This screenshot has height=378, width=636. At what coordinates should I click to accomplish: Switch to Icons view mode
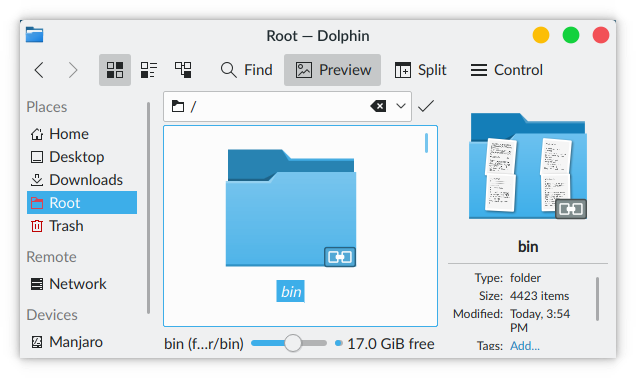click(x=115, y=70)
